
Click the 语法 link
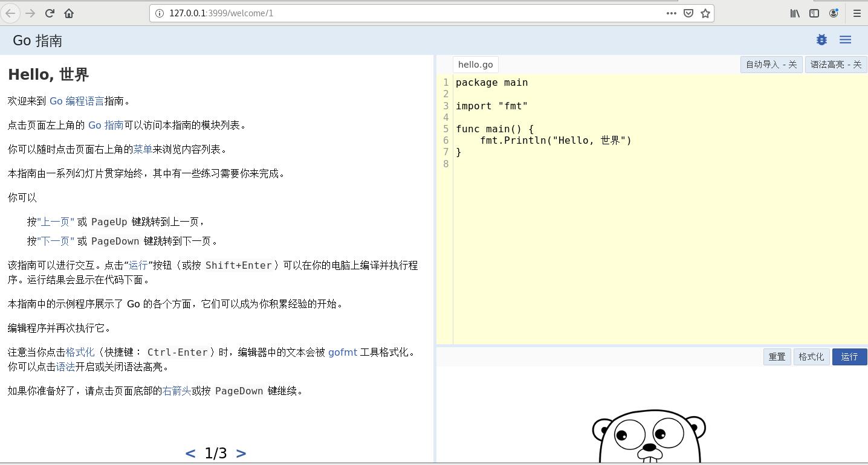[x=65, y=367]
